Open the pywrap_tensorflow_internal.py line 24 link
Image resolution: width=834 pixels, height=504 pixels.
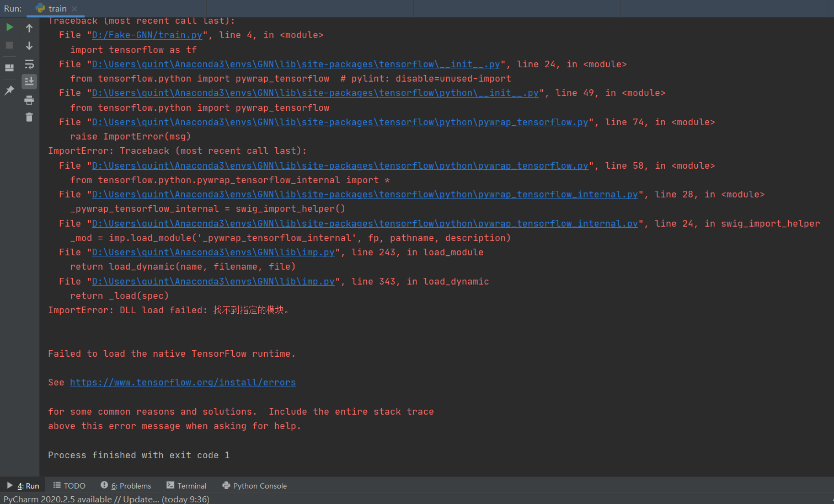365,223
